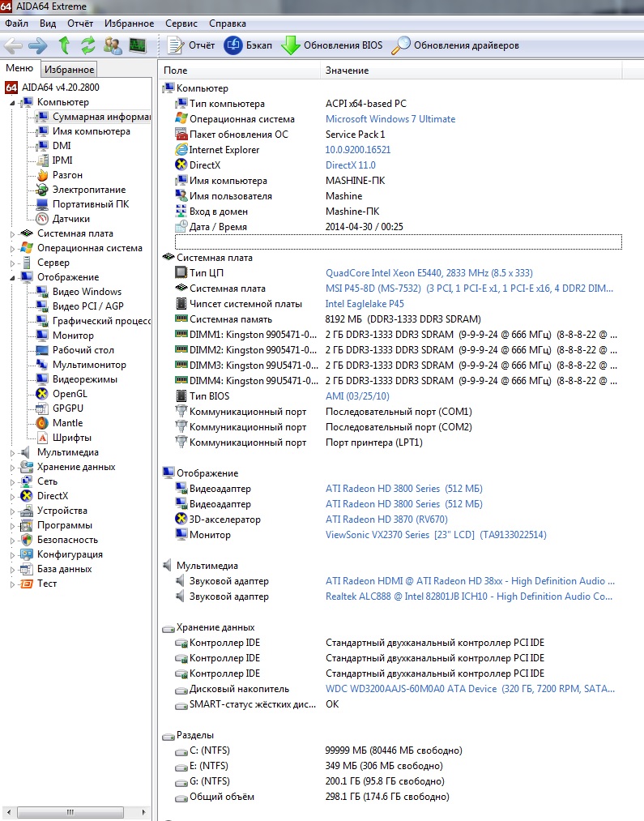Open the Избранное menu in the menu bar
Screen dimensions: 644x821
pos(130,24)
